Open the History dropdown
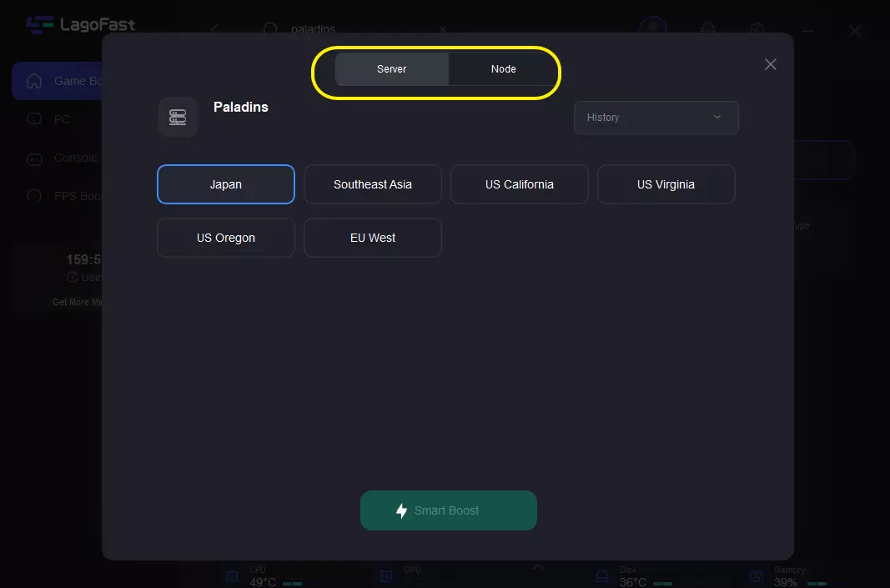890x588 pixels. [656, 118]
